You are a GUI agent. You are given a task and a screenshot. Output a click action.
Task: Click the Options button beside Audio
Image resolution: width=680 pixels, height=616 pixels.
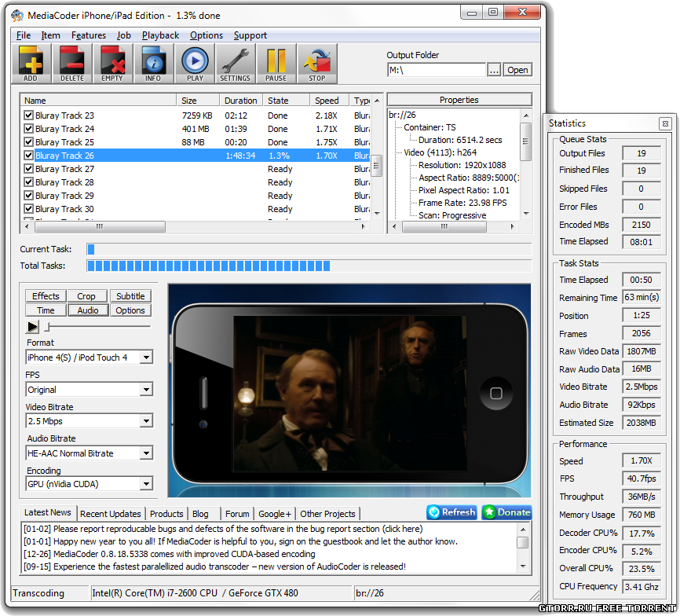pos(130,310)
